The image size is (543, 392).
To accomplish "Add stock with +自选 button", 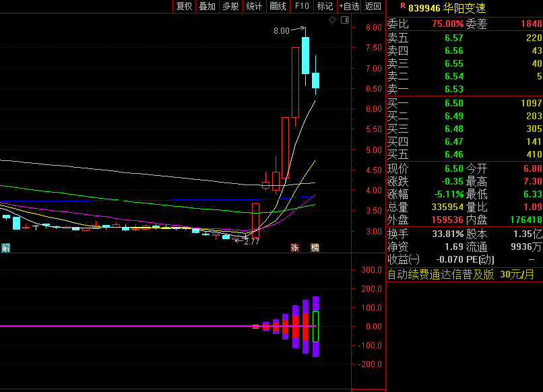I will pos(349,6).
